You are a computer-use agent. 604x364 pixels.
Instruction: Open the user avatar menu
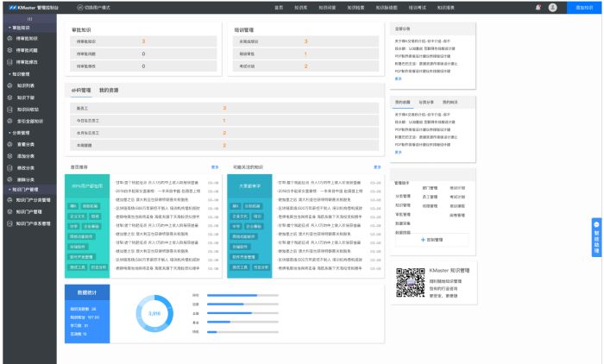coord(552,7)
